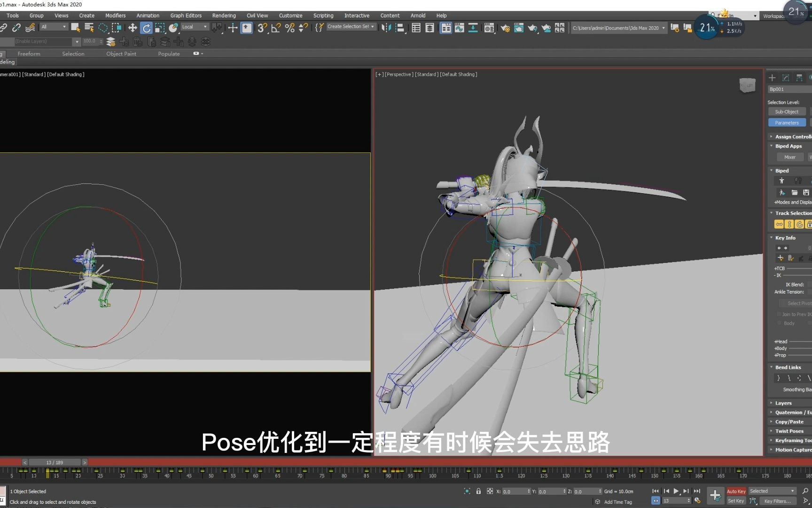Toggle Set Key mode button

(x=736, y=501)
